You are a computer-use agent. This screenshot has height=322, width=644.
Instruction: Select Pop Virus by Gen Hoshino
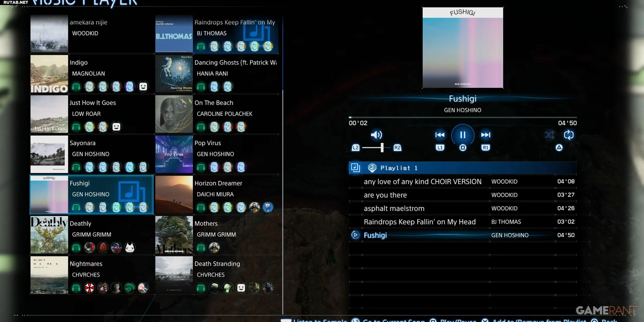click(217, 154)
